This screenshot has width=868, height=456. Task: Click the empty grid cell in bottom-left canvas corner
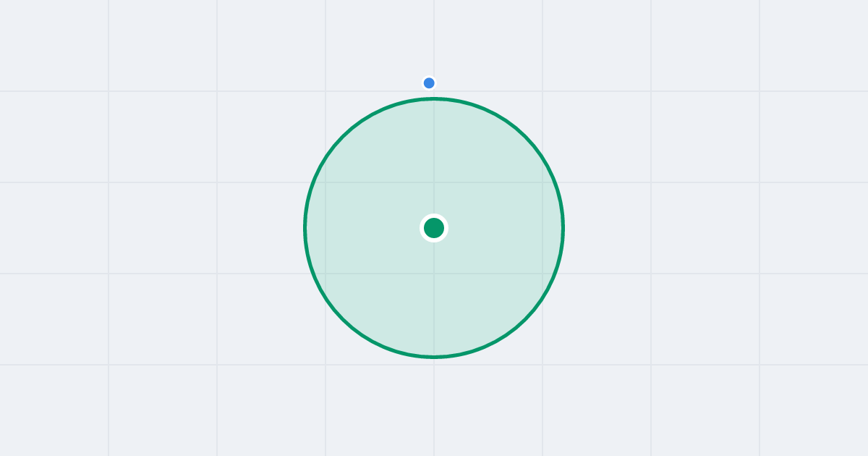click(x=54, y=410)
